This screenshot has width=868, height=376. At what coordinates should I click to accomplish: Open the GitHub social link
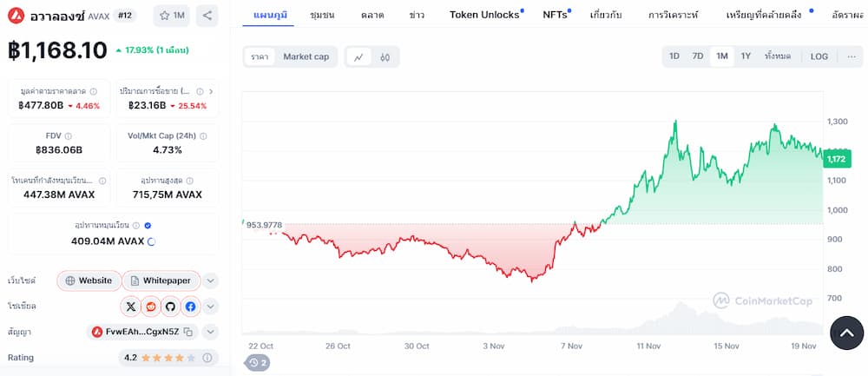coord(170,307)
